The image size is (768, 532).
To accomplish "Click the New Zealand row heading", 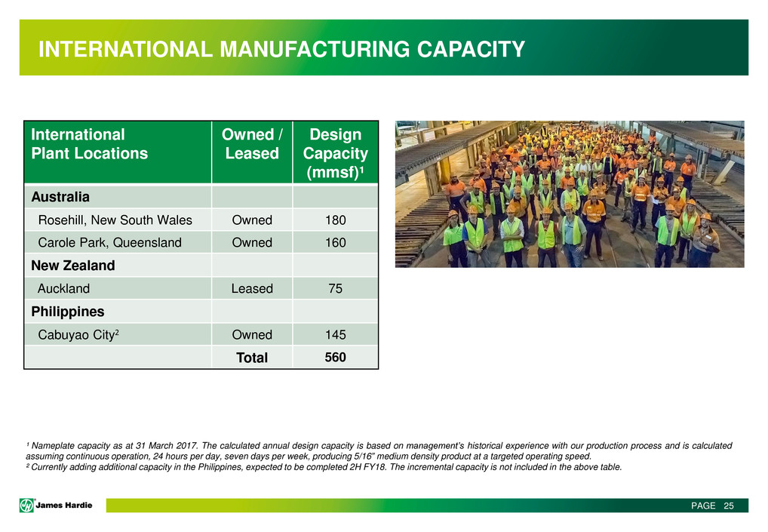I will point(72,266).
